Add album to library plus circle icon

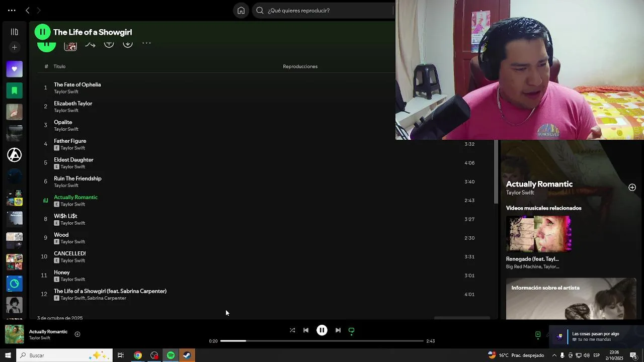pos(109,44)
